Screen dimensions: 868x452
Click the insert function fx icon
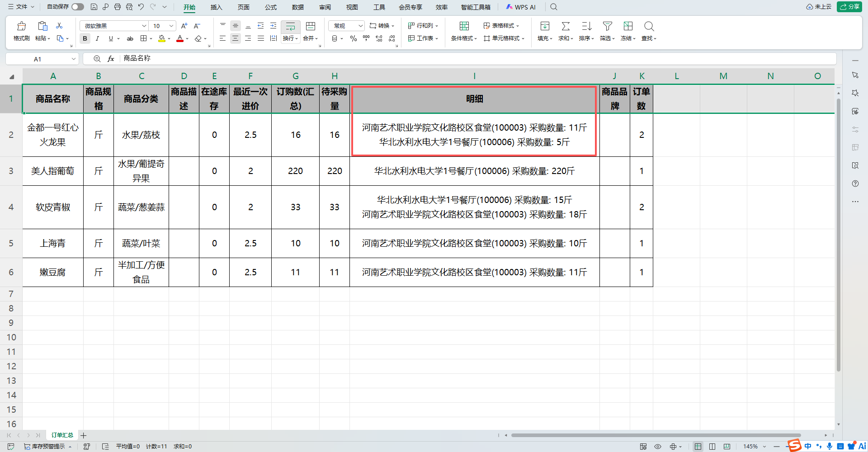tap(111, 59)
